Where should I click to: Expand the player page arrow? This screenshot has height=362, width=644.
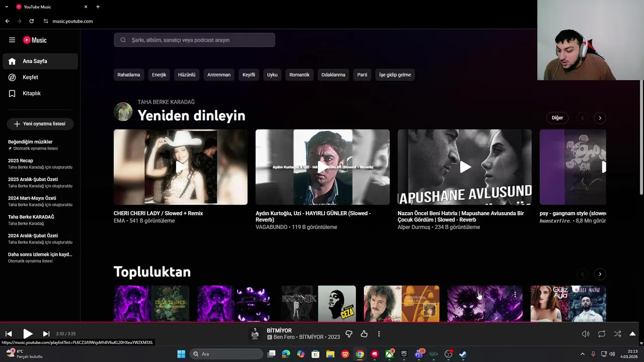pos(633,334)
